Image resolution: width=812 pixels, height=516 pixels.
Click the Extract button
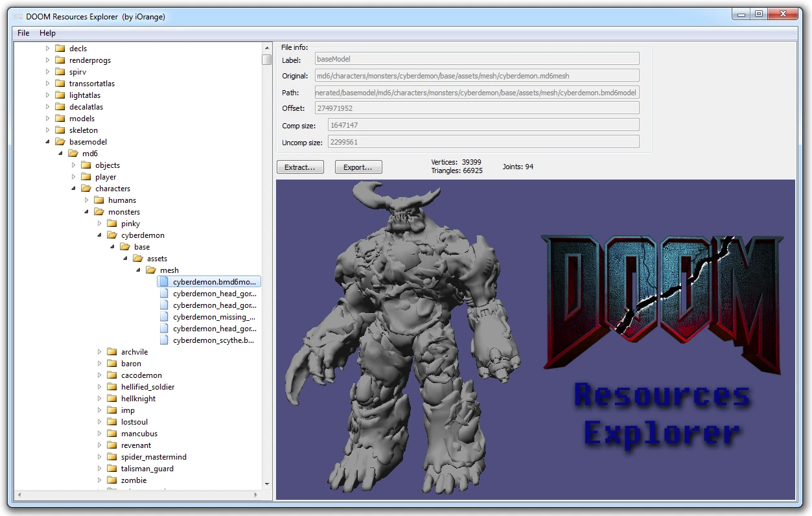[x=299, y=167]
